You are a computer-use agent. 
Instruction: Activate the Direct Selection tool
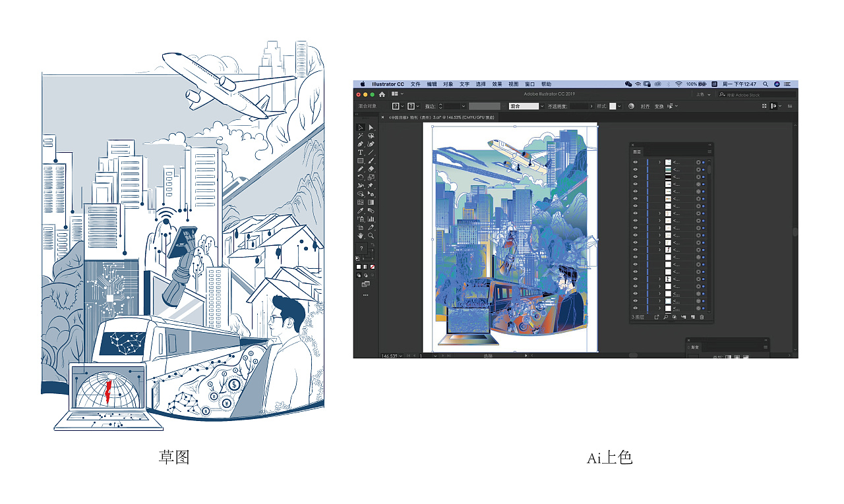(x=371, y=127)
